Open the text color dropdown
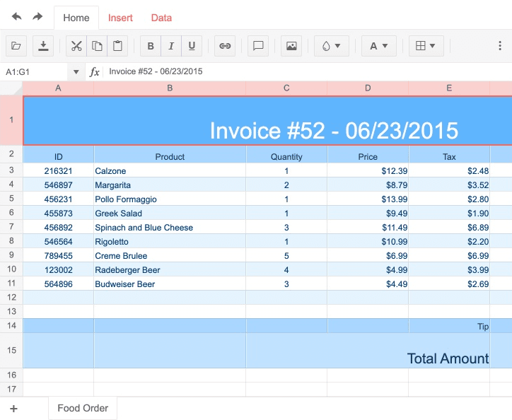512x420 pixels. (379, 46)
